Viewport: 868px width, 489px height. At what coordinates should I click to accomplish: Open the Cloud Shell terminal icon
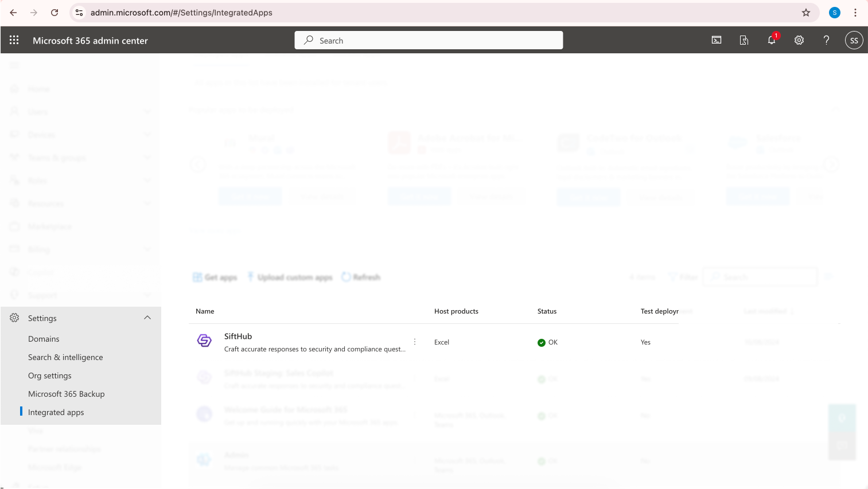click(x=717, y=40)
